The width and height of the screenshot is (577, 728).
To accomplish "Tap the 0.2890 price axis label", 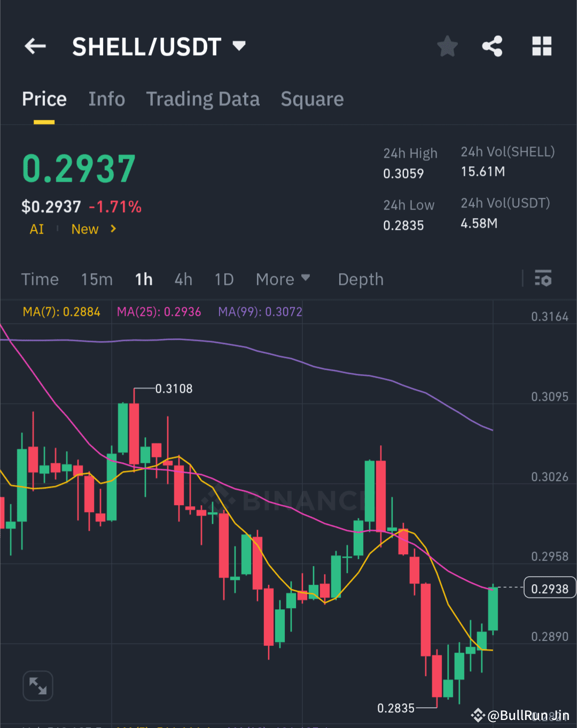I will coord(550,637).
